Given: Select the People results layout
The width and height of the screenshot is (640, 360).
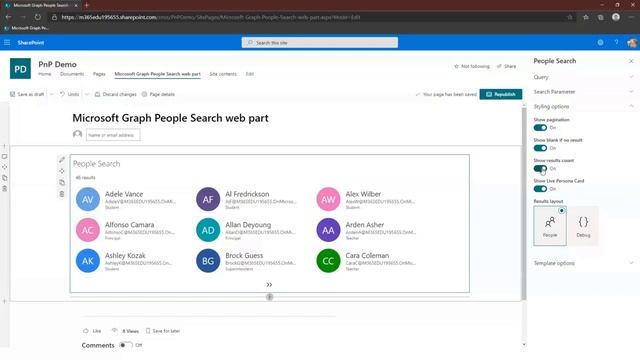Looking at the screenshot, I should (550, 226).
